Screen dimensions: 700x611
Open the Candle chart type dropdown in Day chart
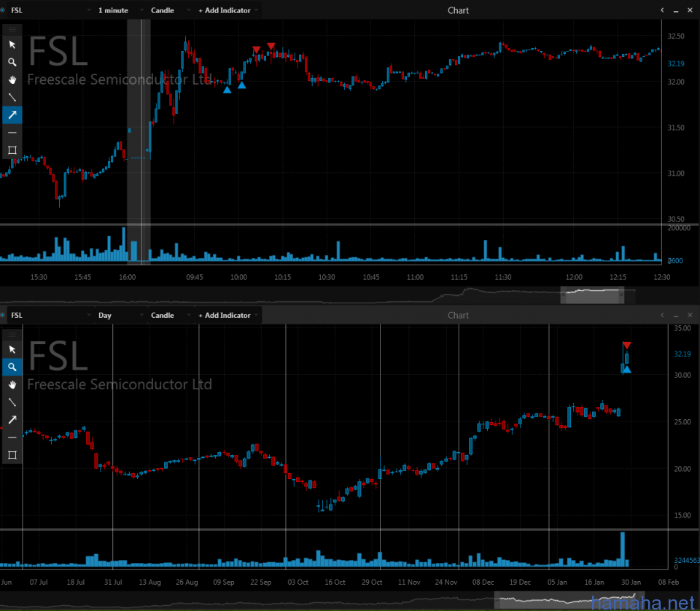click(188, 315)
